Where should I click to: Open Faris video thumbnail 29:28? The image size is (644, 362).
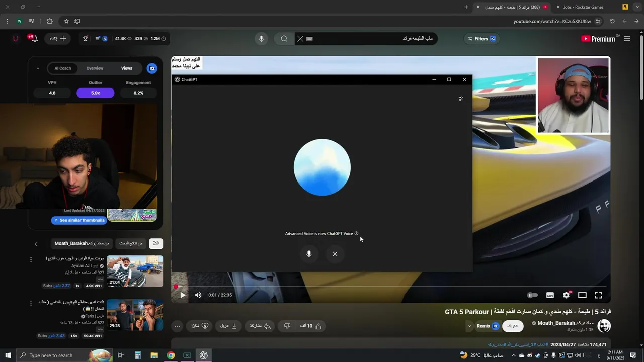[x=135, y=314]
